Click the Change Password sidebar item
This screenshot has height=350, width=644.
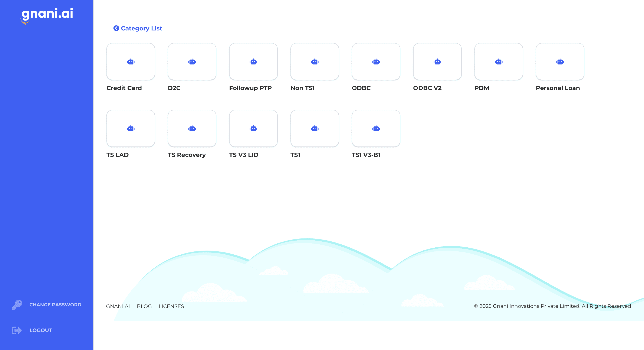(55, 305)
